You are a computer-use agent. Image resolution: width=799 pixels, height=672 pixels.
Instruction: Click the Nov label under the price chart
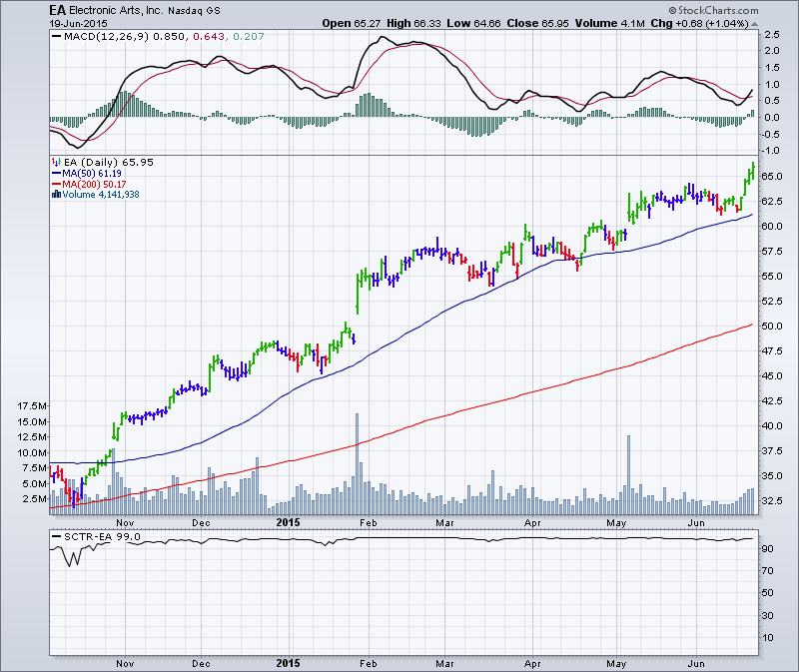tap(125, 523)
